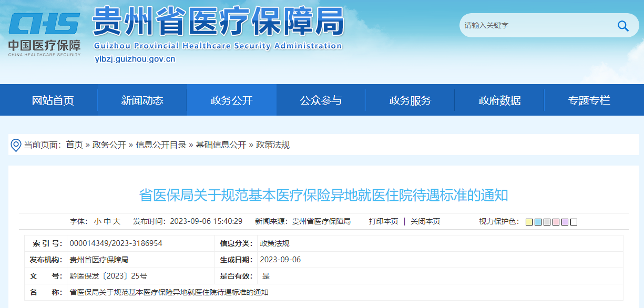Navigate to 信息公开目录 breadcrumb link
This screenshot has height=308, width=644.
pyautogui.click(x=161, y=145)
